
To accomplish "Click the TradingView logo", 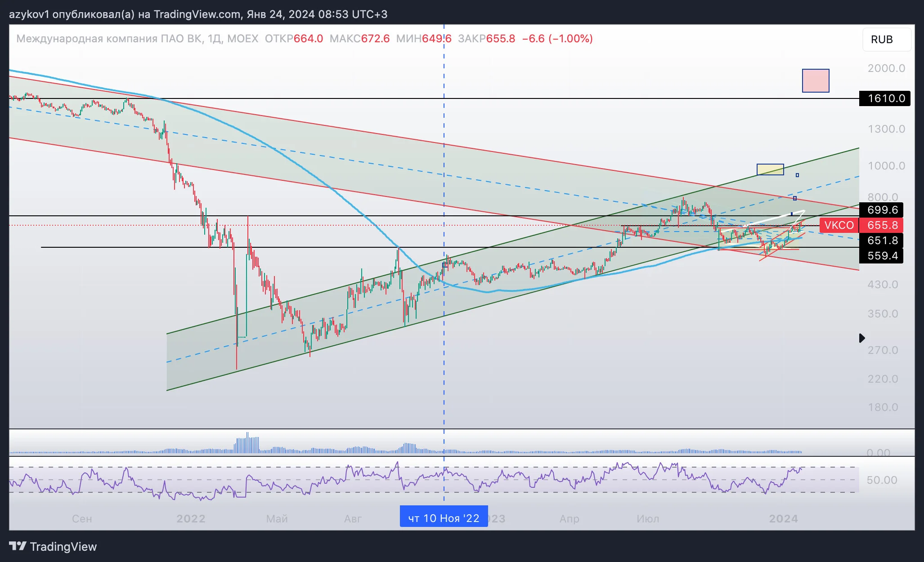I will coord(53,546).
